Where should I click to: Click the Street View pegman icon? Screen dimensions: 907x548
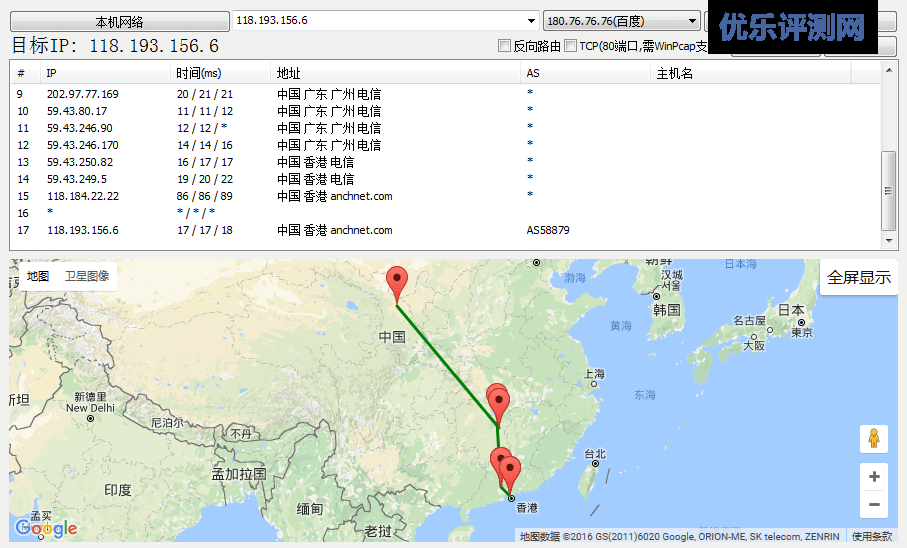873,439
